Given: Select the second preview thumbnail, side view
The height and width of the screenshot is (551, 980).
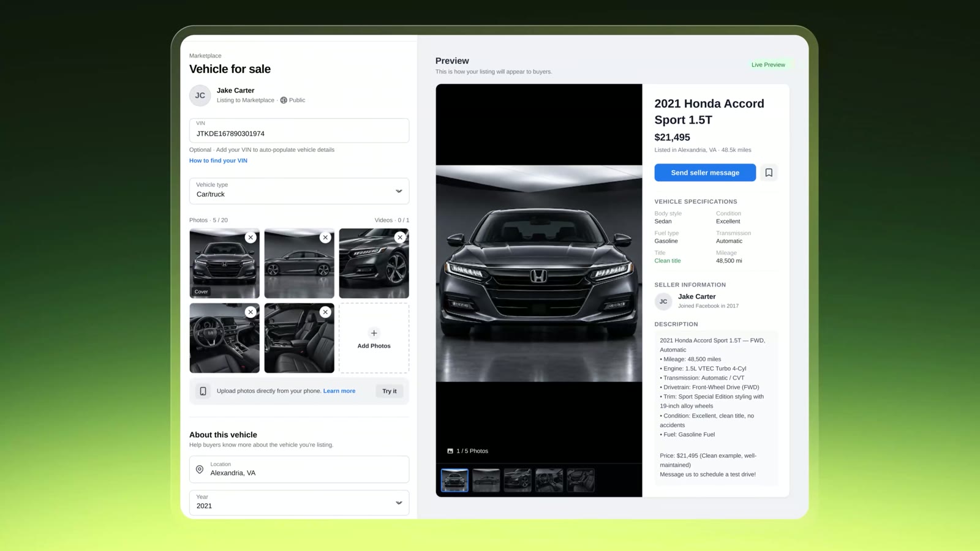Looking at the screenshot, I should point(486,481).
